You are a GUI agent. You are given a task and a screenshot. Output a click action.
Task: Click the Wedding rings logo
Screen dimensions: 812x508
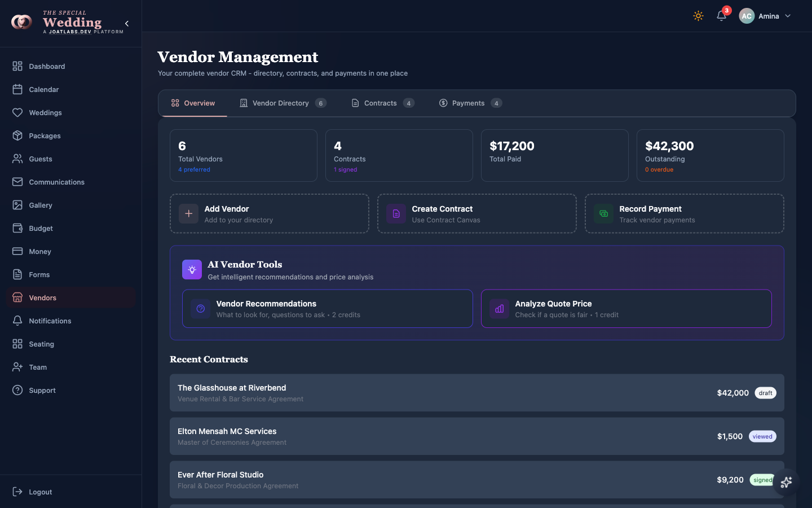click(x=22, y=22)
